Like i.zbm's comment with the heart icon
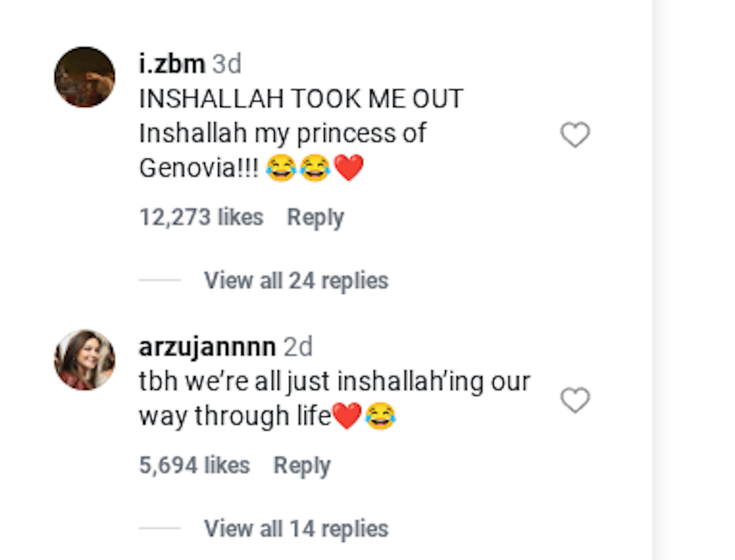The image size is (735, 560). pos(575,134)
